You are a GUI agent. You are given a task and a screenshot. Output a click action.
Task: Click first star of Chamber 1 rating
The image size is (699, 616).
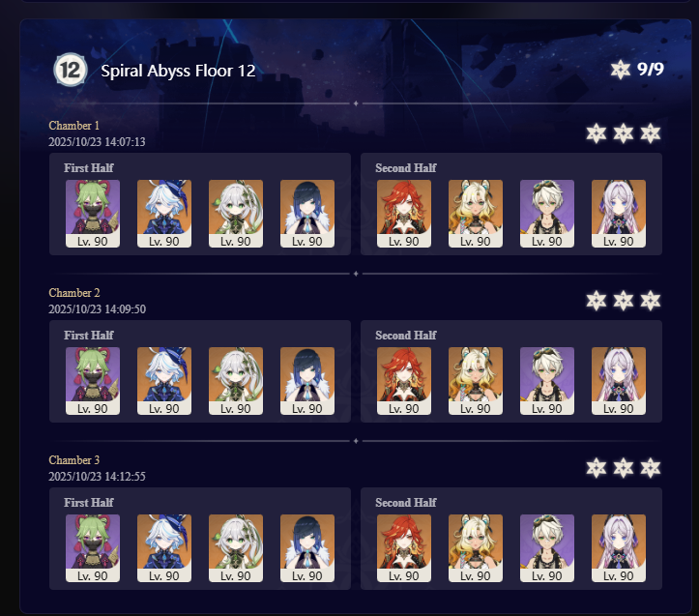pos(596,133)
